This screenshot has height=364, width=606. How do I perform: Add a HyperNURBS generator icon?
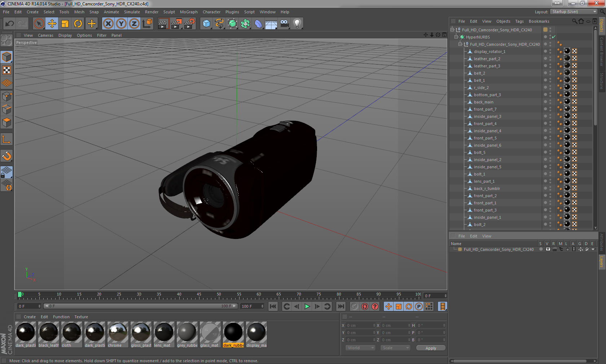pos(232,24)
